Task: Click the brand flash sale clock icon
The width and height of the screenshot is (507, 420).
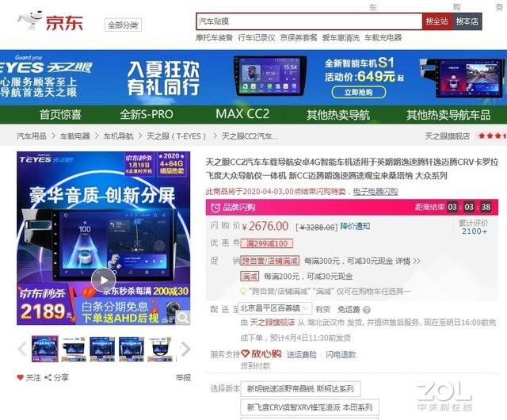Action: 215,208
